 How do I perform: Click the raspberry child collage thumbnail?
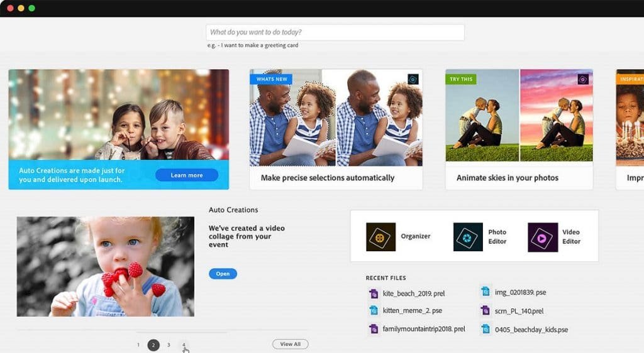tap(105, 266)
